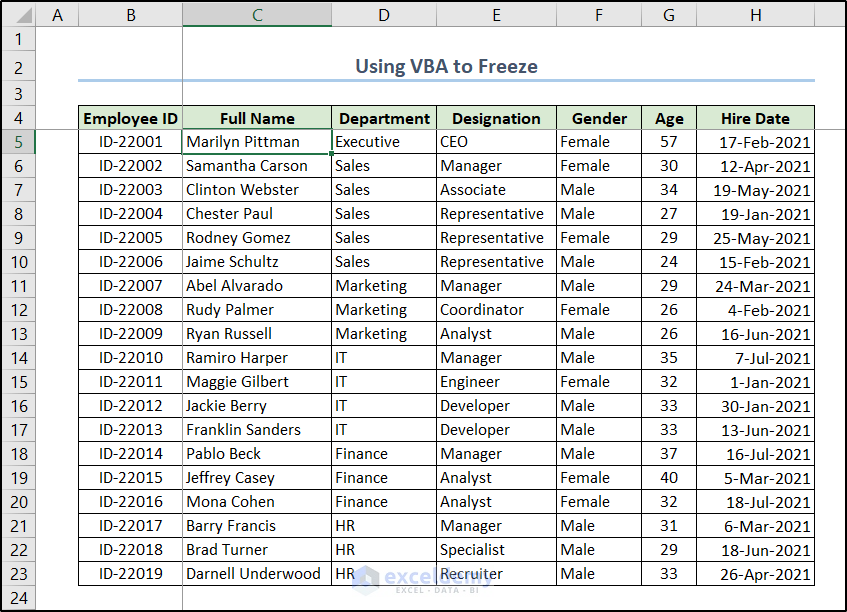Select column A header

(x=57, y=15)
